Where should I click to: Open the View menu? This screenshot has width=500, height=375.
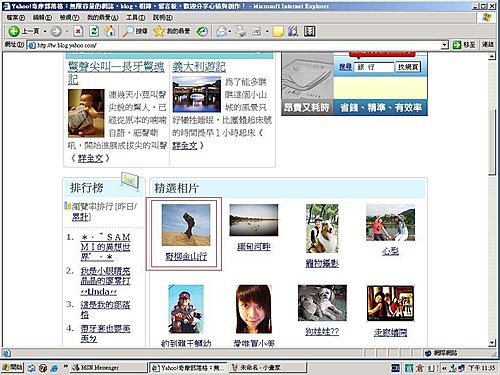pyautogui.click(x=69, y=17)
